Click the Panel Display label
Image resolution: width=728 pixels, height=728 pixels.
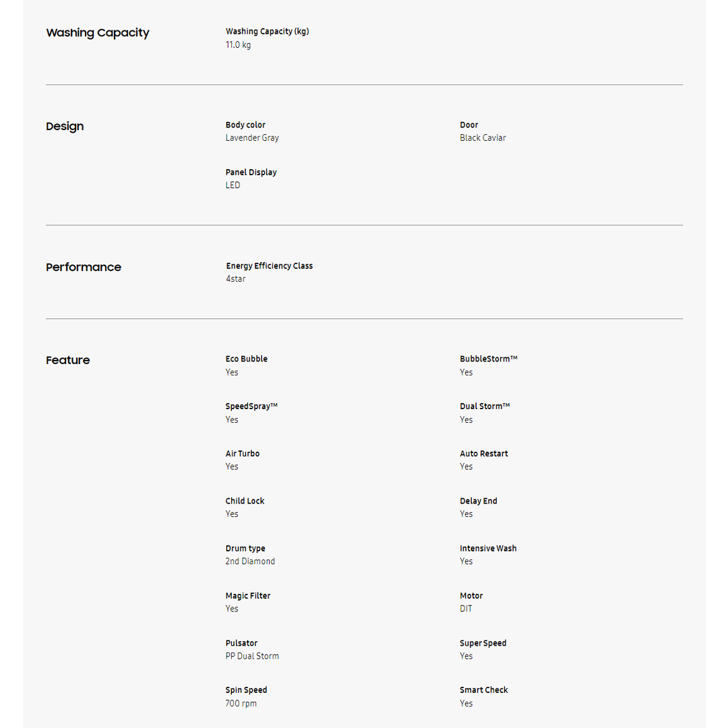(251, 172)
